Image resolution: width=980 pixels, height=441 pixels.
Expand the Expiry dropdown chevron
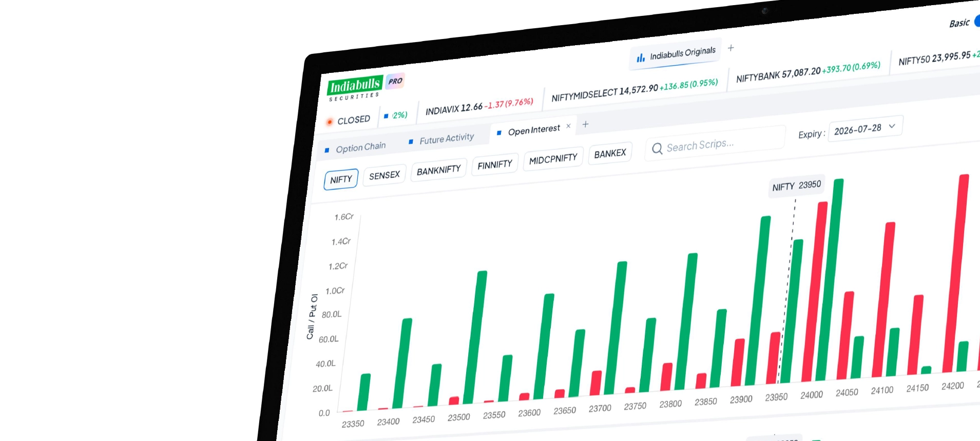pyautogui.click(x=892, y=126)
